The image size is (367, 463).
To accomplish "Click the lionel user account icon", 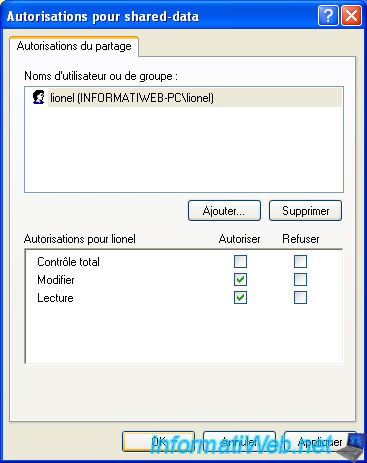I will click(x=39, y=97).
